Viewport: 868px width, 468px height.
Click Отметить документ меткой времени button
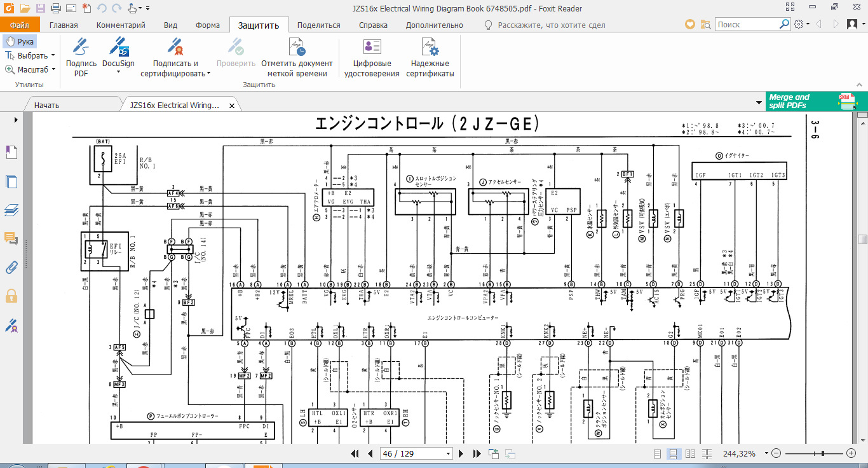point(297,57)
